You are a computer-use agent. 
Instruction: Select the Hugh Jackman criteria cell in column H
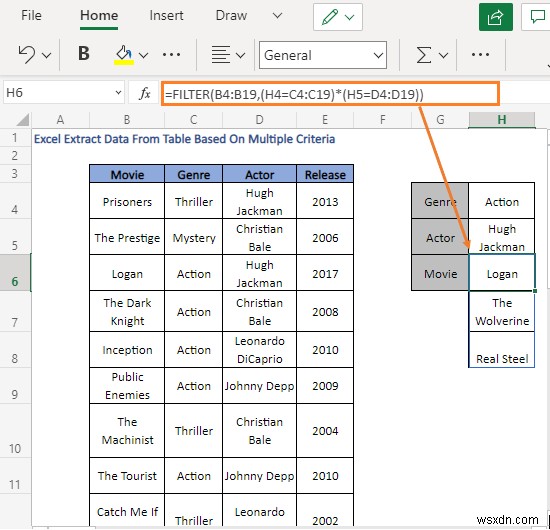coord(502,237)
